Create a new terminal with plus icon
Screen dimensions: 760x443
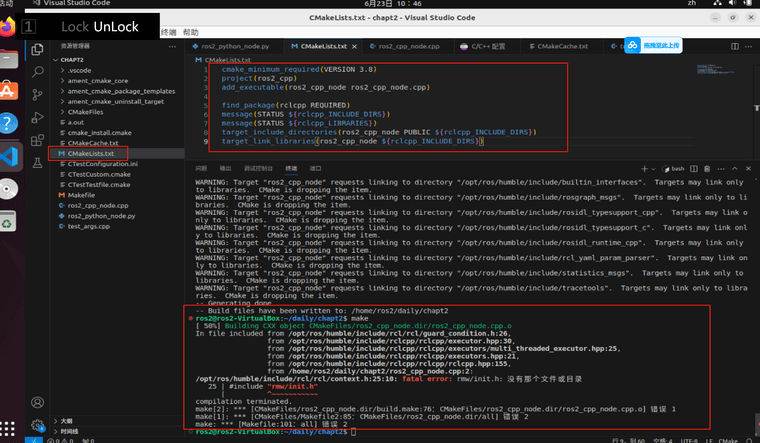tap(644, 169)
